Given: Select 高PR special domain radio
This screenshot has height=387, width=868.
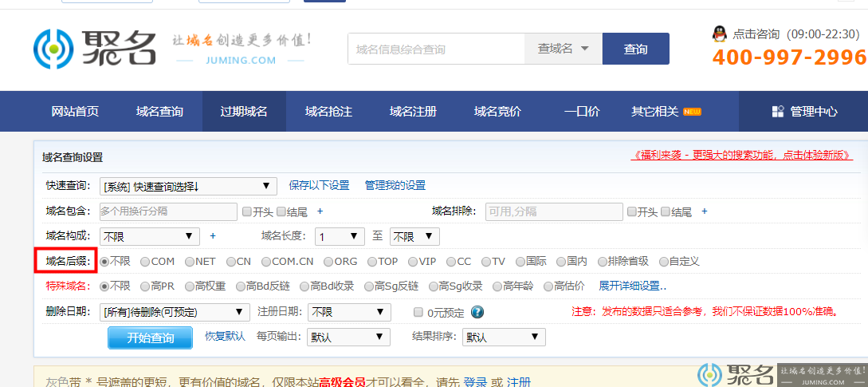Looking at the screenshot, I should pyautogui.click(x=145, y=286).
